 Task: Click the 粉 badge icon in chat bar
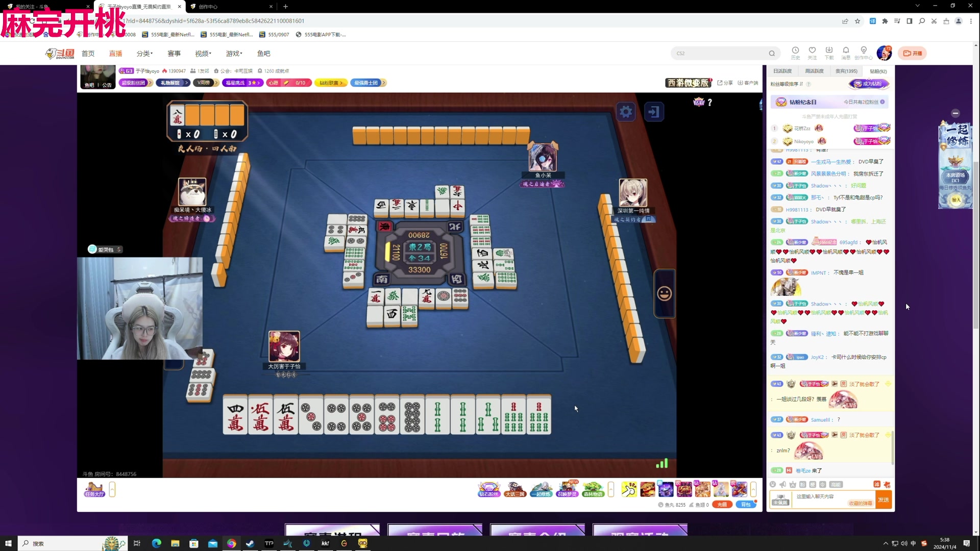pos(802,484)
